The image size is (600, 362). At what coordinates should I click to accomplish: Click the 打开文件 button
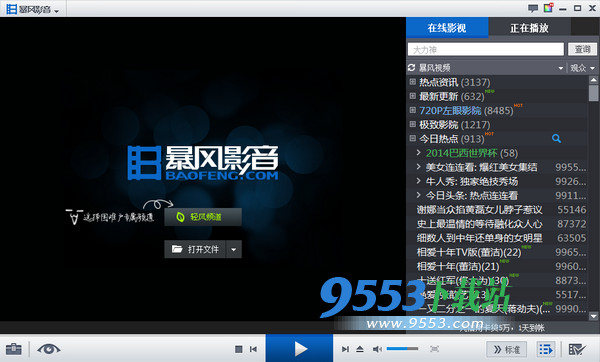coord(195,249)
